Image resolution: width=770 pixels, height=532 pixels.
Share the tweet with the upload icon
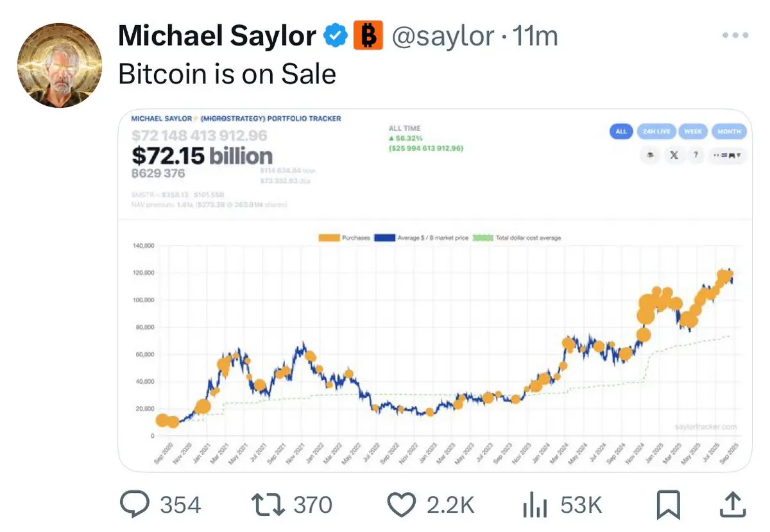pos(731,504)
